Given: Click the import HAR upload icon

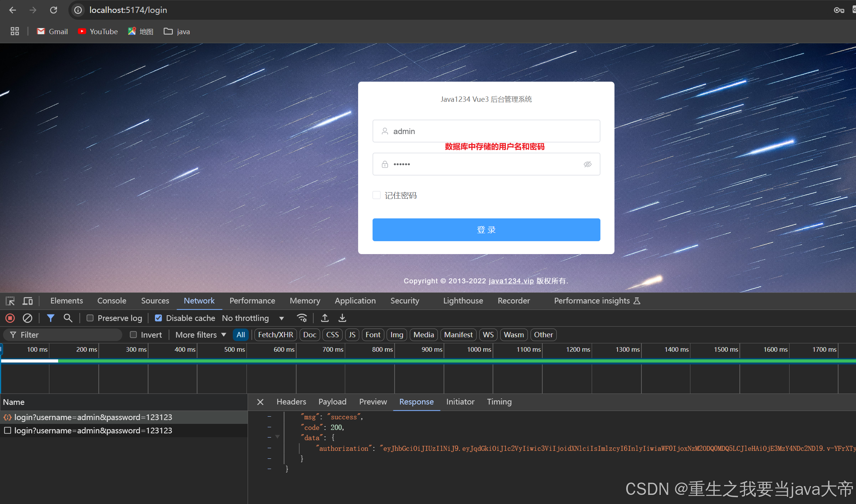Looking at the screenshot, I should point(325,318).
